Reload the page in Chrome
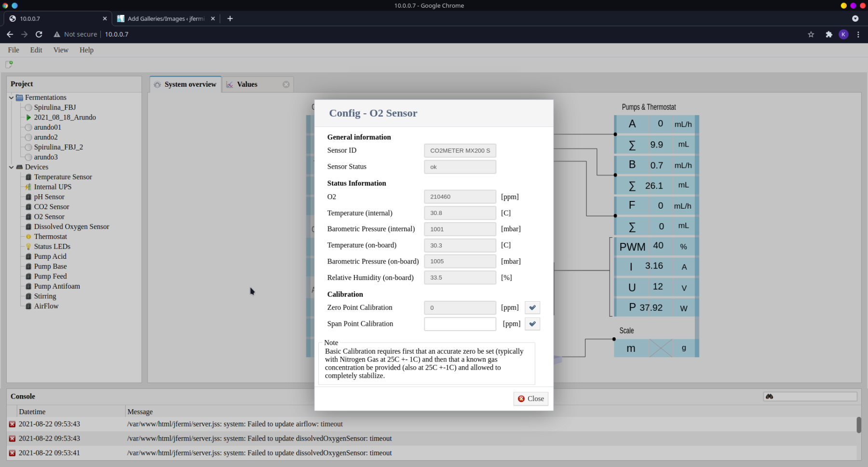 pyautogui.click(x=39, y=34)
